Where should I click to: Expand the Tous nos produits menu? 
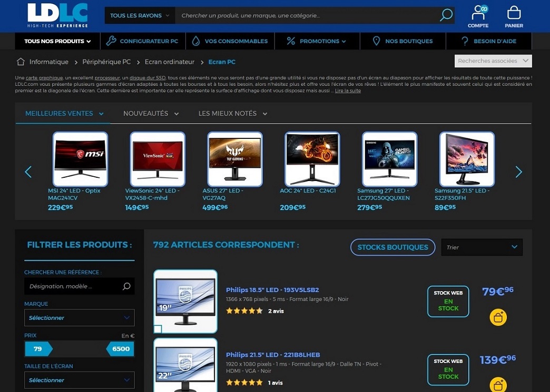pyautogui.click(x=57, y=41)
